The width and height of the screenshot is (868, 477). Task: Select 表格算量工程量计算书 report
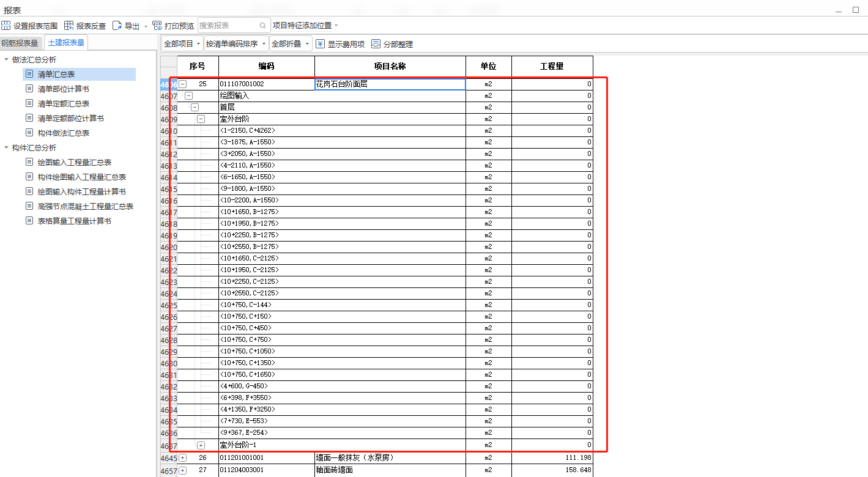75,221
